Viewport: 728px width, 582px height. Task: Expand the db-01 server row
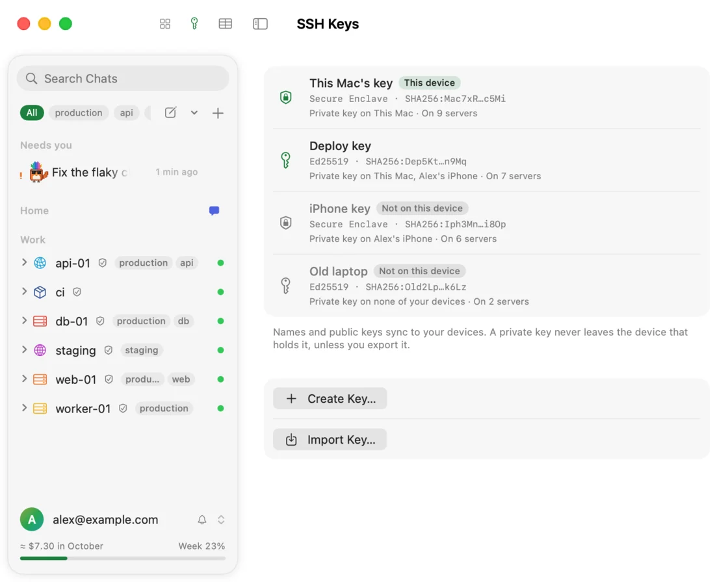click(x=24, y=321)
